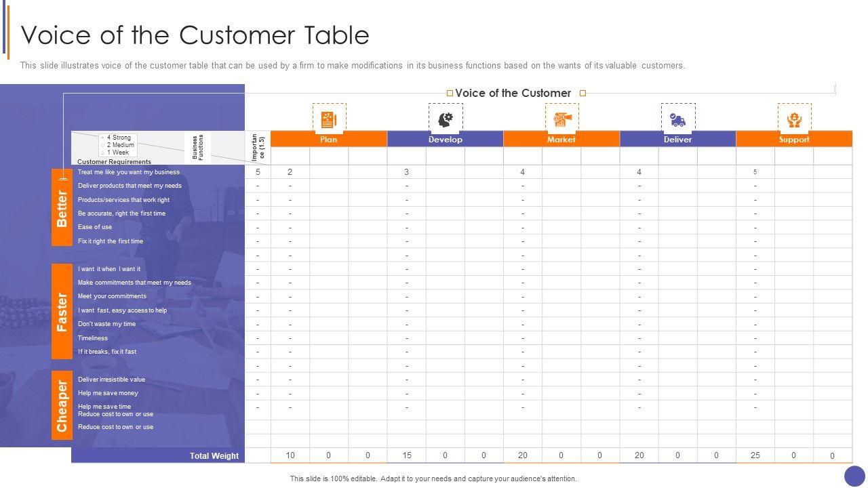
Task: Select the Support column header
Action: click(794, 139)
